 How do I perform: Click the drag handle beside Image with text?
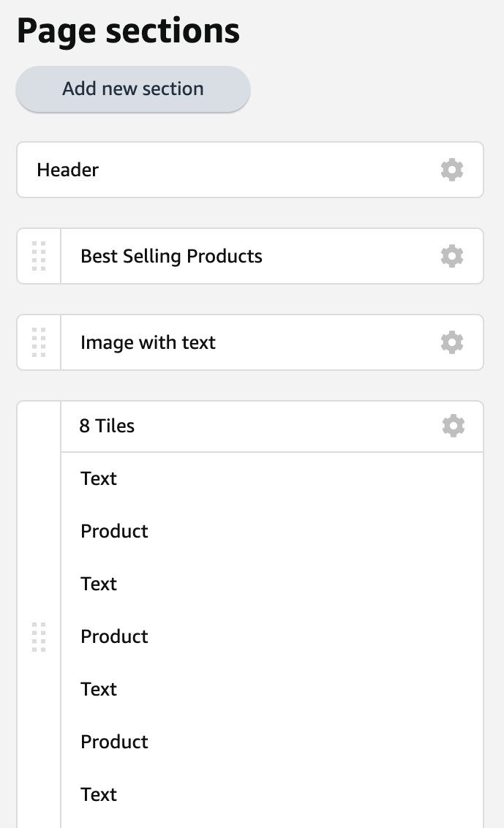point(39,342)
